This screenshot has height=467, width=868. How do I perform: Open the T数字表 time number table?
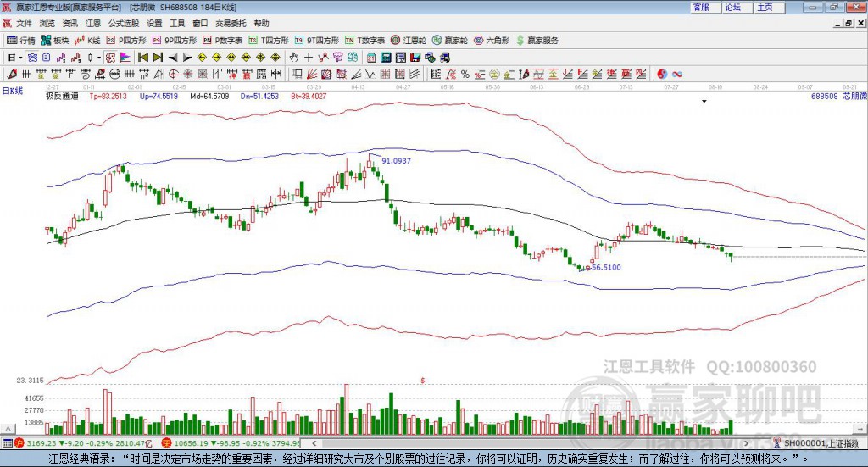click(364, 41)
